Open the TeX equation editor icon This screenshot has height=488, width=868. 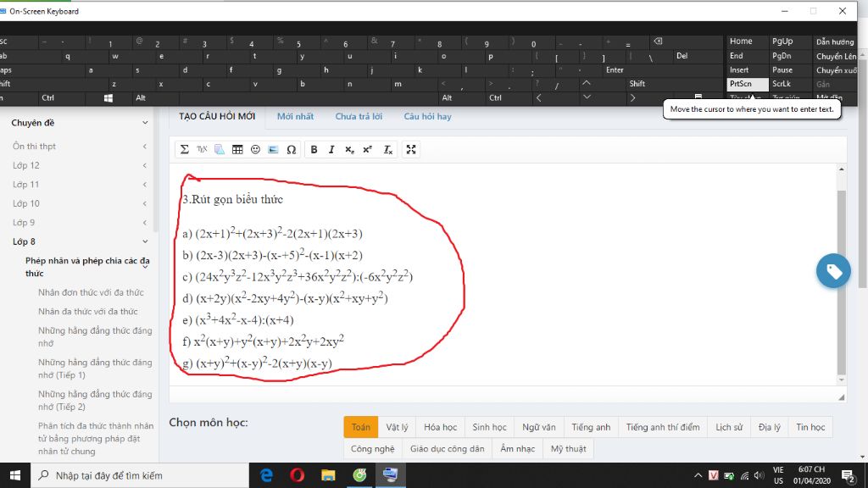pyautogui.click(x=202, y=149)
